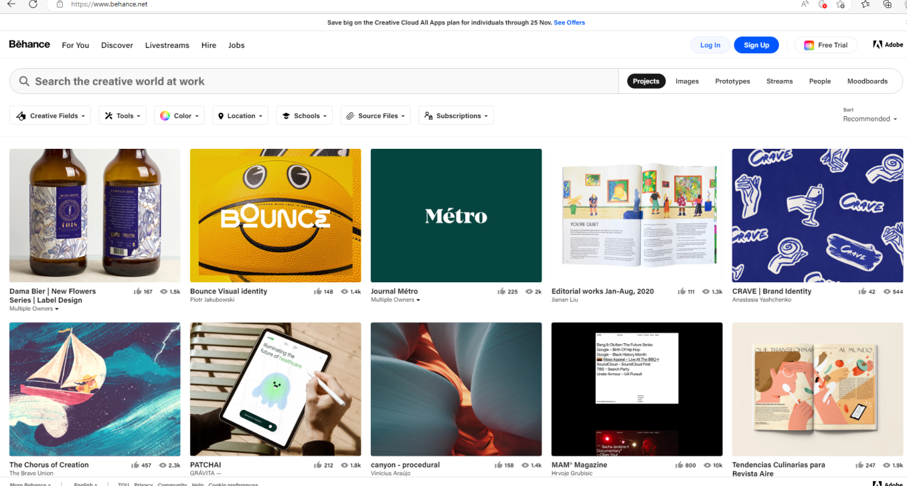Click the browser refresh icon
Viewport: 916px width, 486px height.
(x=33, y=5)
